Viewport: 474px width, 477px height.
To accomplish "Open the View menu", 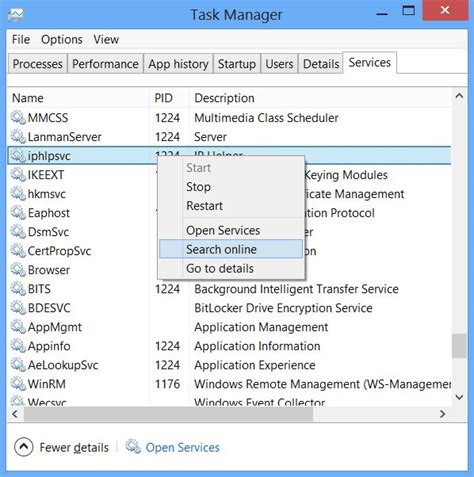I will click(106, 39).
